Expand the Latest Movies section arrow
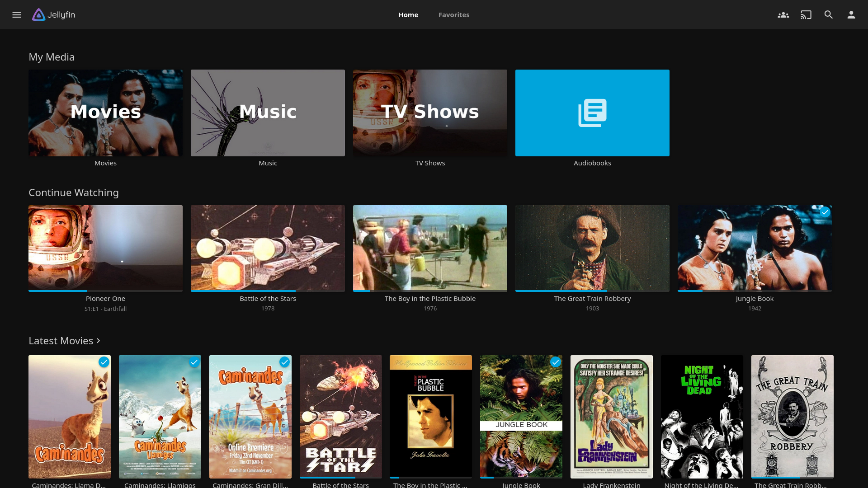The width and height of the screenshot is (868, 488). [98, 341]
